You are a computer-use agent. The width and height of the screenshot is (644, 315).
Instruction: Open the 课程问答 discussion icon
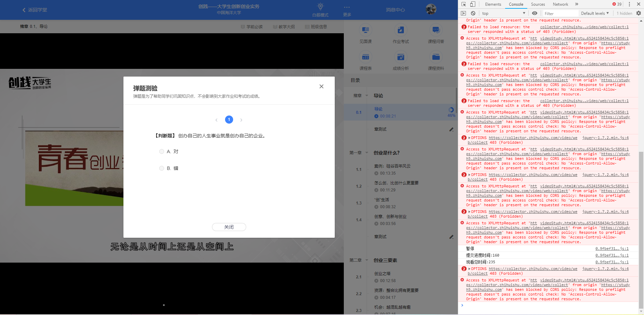436,34
